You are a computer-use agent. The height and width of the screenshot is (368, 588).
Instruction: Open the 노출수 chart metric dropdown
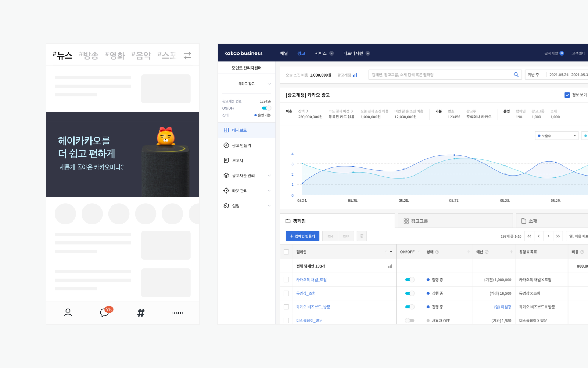[x=557, y=136]
